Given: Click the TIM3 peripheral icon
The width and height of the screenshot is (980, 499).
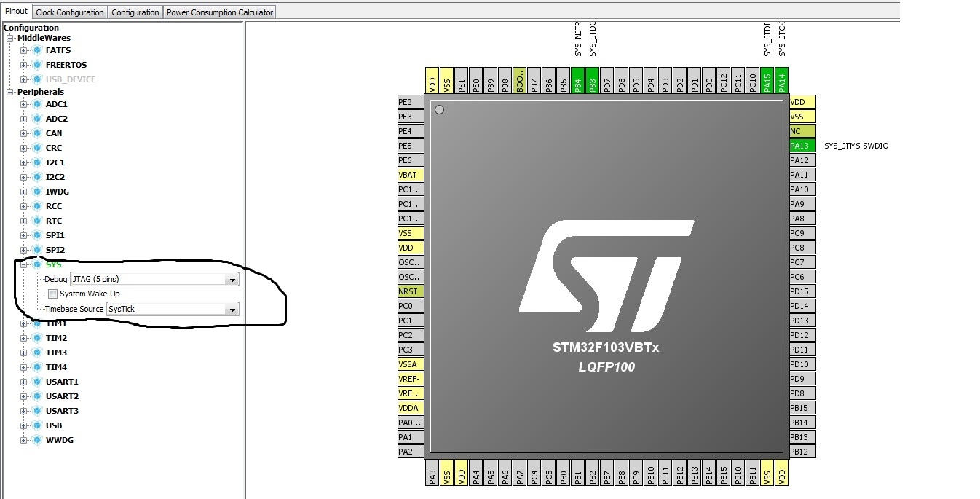Looking at the screenshot, I should [36, 353].
